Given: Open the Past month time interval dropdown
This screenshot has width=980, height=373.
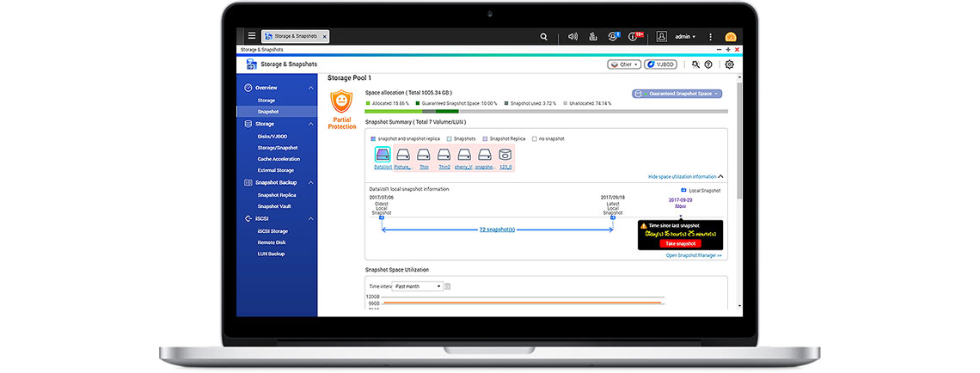Looking at the screenshot, I should 418,286.
